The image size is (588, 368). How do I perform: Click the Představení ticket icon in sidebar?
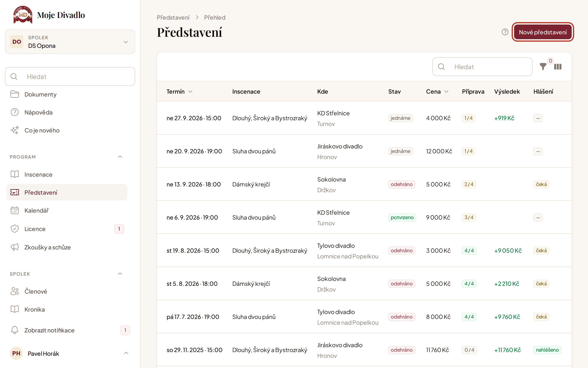point(14,192)
